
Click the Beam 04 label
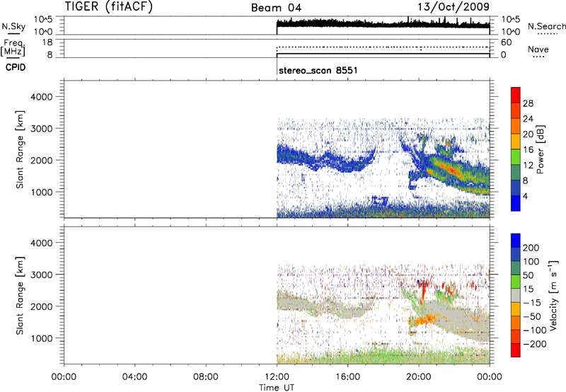point(276,8)
